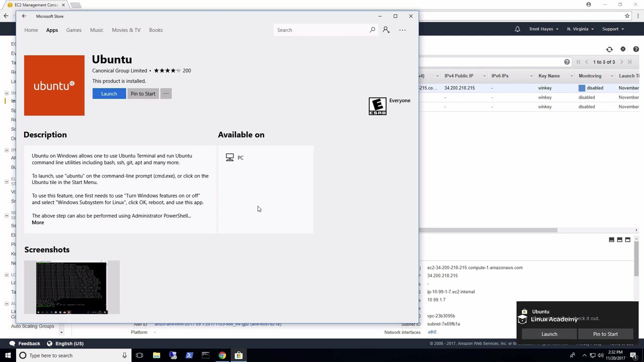Screen dimensions: 644x362
Task: Click the ESRB Everyone rating badge
Action: coord(377,106)
